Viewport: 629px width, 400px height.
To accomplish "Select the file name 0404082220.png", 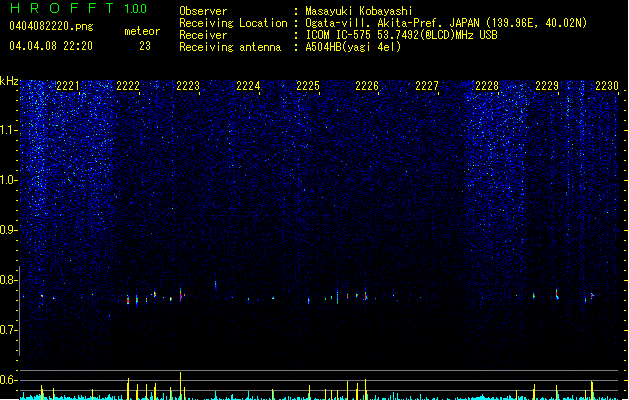I will click(x=51, y=26).
